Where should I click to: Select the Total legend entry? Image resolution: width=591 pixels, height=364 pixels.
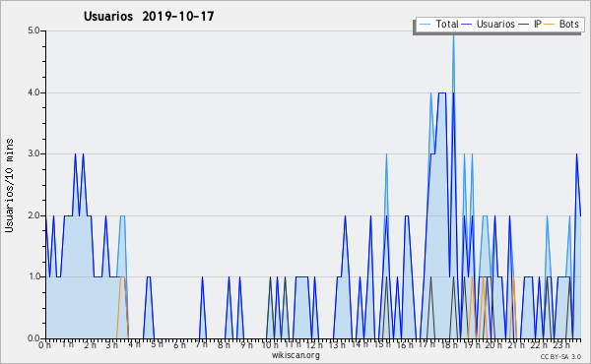click(438, 24)
